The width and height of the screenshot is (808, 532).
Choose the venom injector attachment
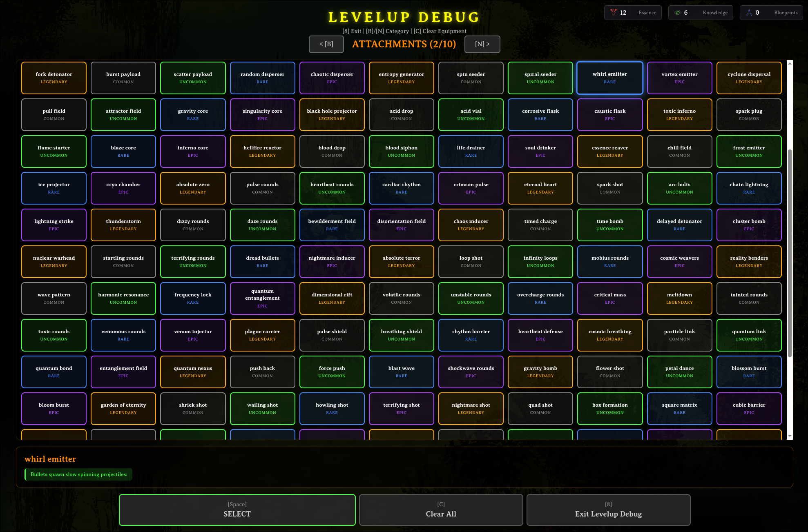click(193, 335)
